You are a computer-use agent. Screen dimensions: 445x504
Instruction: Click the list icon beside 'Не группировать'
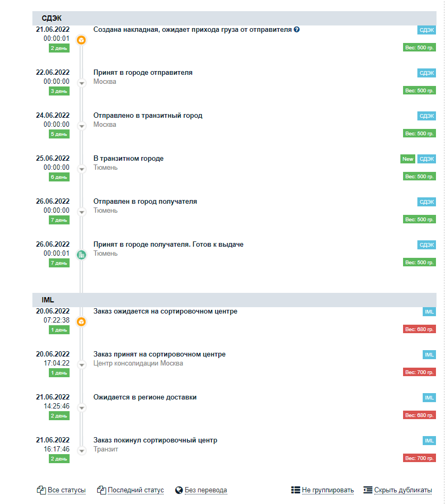(x=295, y=490)
